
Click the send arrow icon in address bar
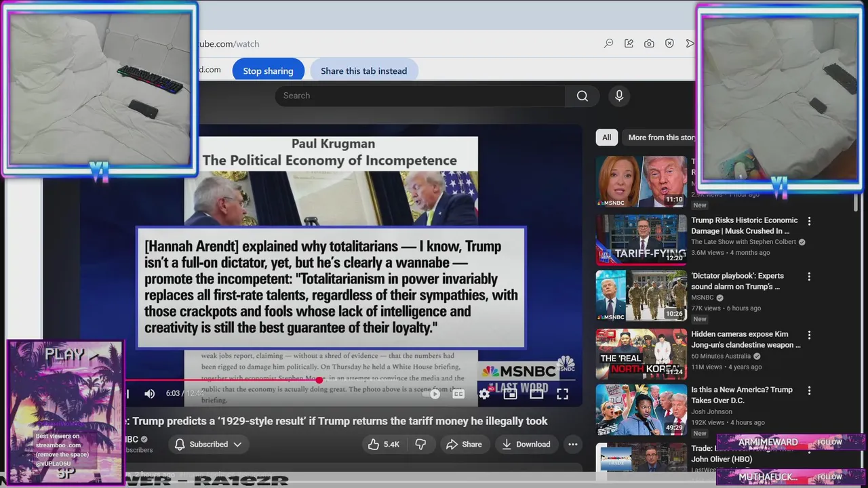click(690, 43)
